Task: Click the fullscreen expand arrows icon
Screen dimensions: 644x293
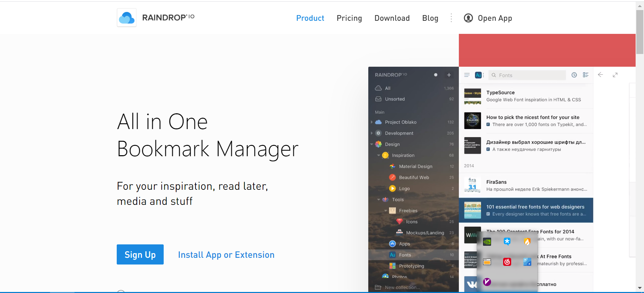Action: pyautogui.click(x=615, y=75)
